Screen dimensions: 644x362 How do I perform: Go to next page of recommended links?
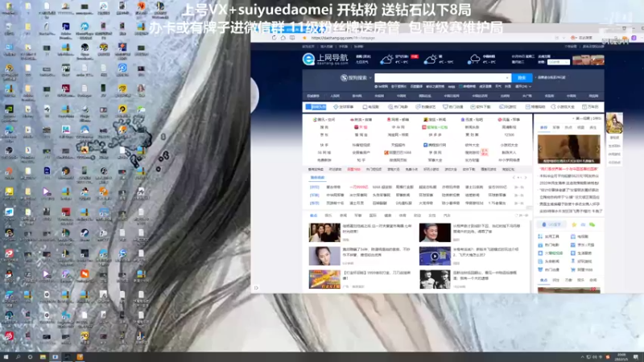(526, 178)
